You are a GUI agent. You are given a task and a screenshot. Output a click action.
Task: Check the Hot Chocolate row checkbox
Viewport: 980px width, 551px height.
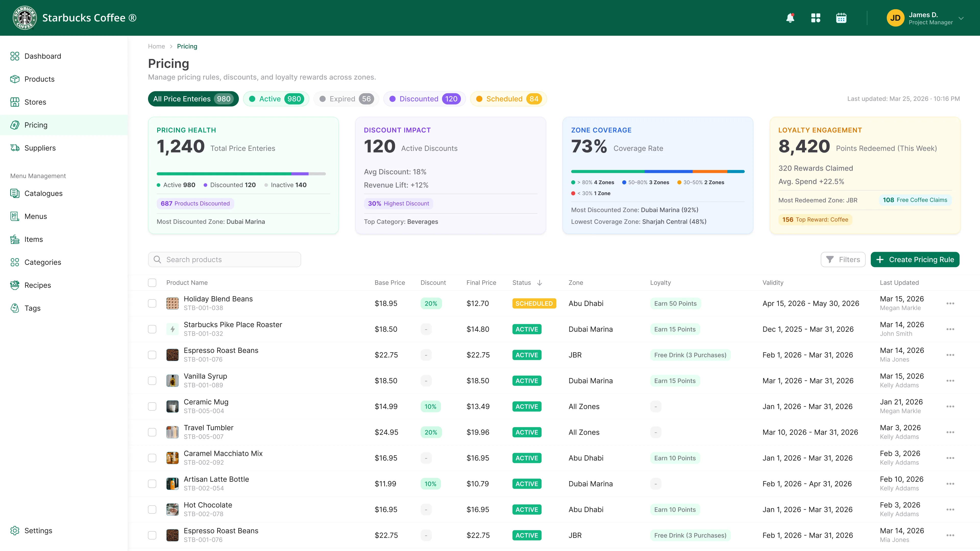pyautogui.click(x=152, y=510)
